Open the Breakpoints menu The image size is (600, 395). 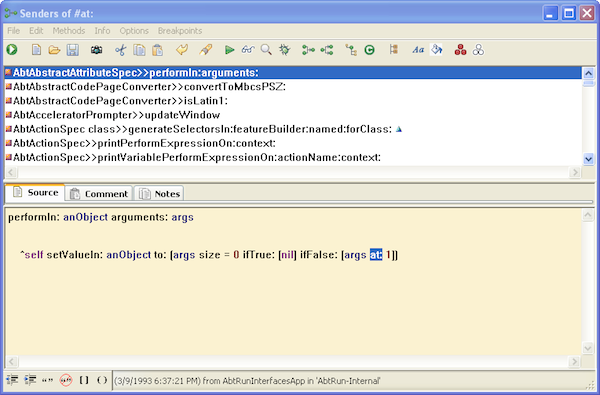[180, 31]
